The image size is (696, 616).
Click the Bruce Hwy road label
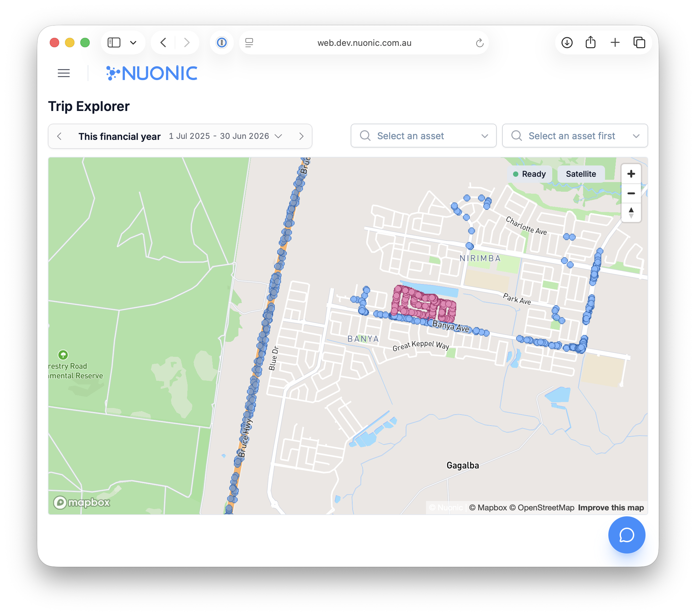click(x=245, y=438)
